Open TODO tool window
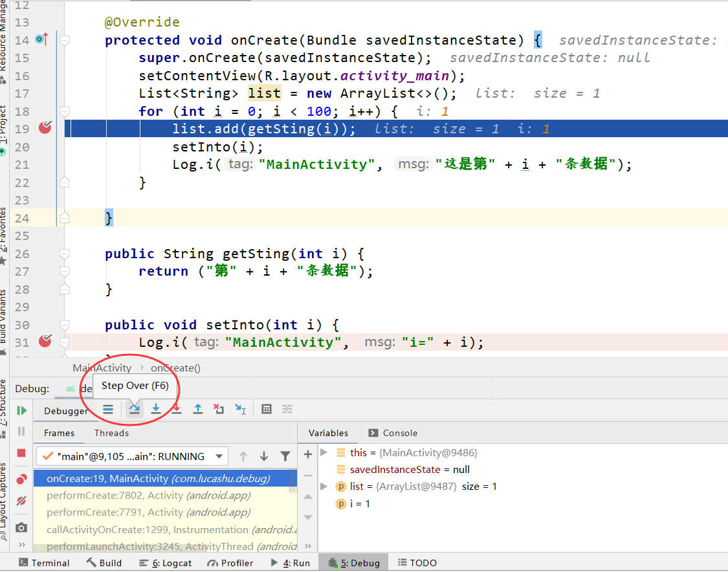Viewport: 728px width, 572px height. (417, 563)
